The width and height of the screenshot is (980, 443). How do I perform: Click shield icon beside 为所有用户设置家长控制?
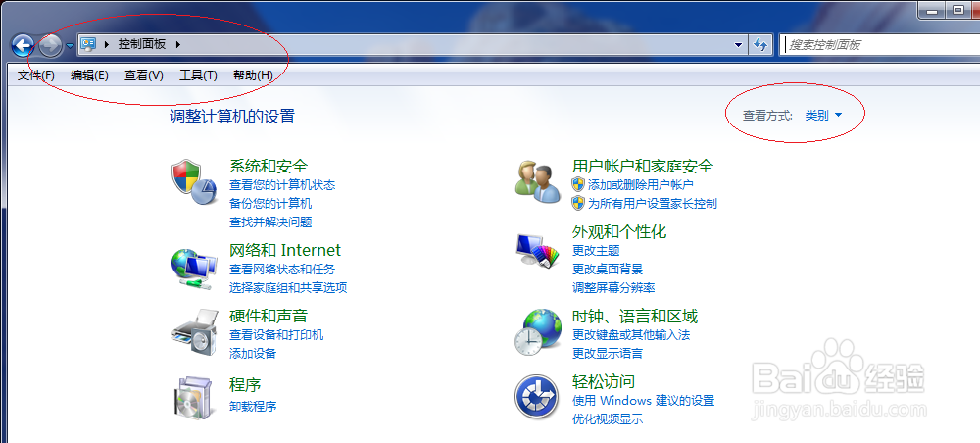[x=578, y=203]
